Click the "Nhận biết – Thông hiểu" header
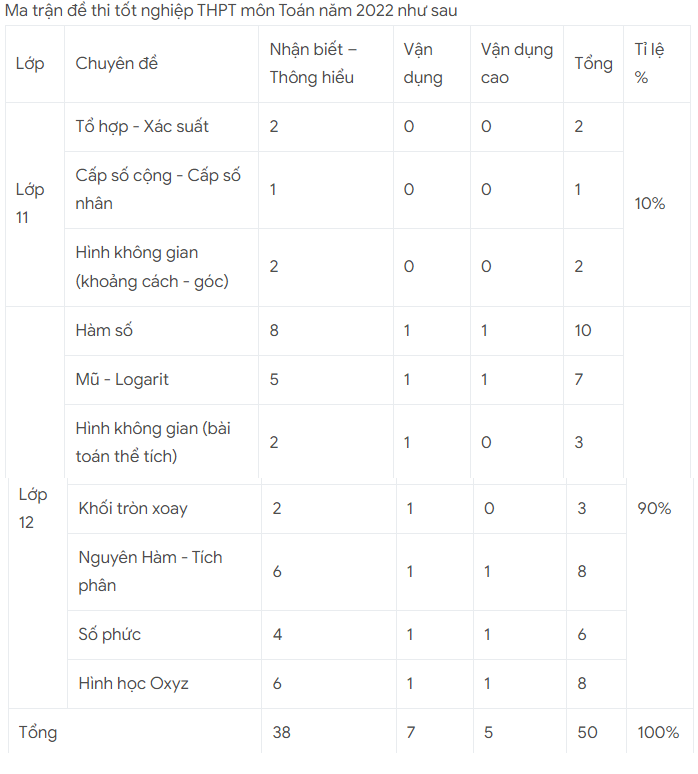Viewport: 698px width, 774px height. tap(313, 64)
